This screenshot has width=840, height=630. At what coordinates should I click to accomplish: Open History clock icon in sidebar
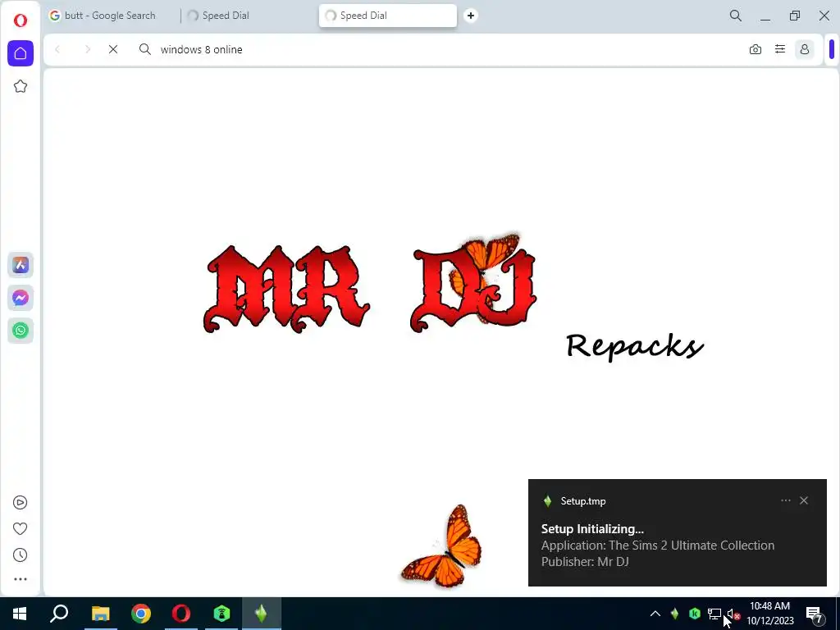(x=20, y=555)
